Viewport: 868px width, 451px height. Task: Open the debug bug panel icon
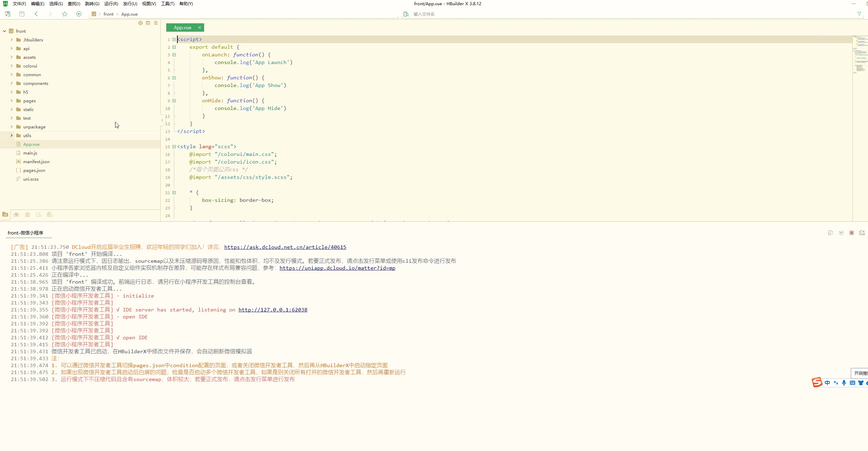click(27, 215)
